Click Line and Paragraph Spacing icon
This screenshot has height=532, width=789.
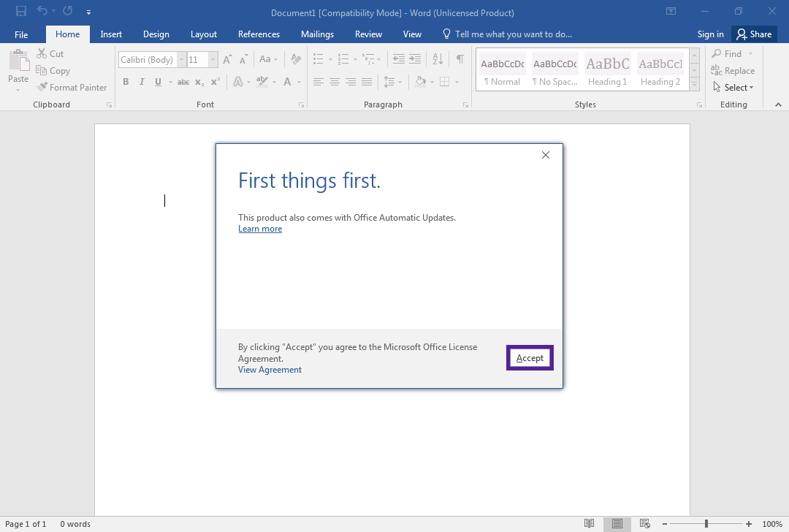[389, 82]
